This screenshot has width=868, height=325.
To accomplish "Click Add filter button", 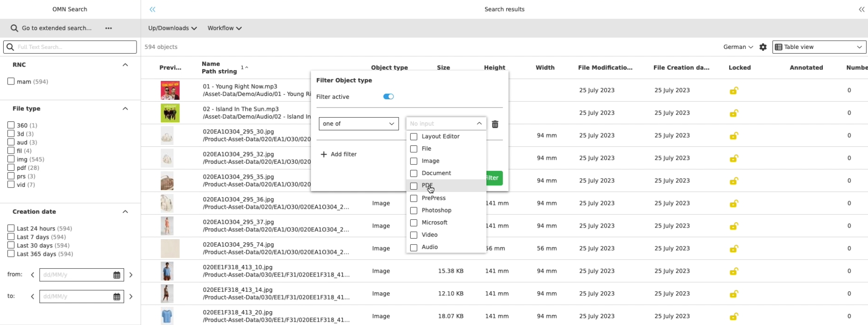I will pos(339,154).
